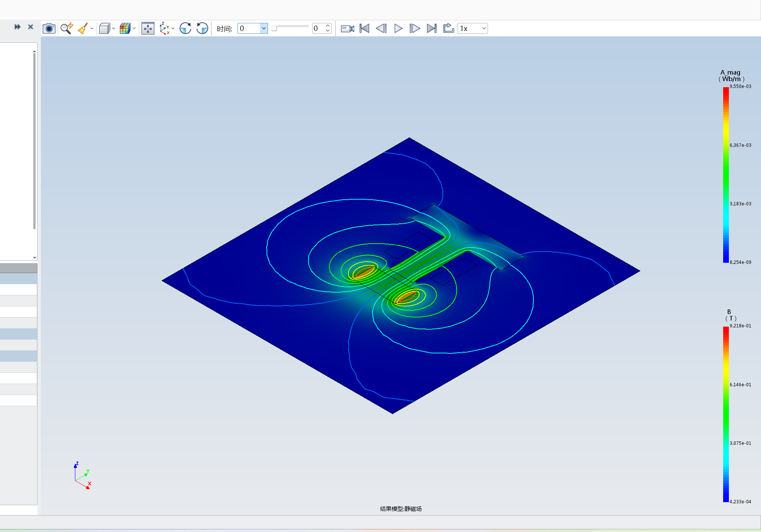Select the broom clear tool
This screenshot has height=532, width=761.
[83, 28]
